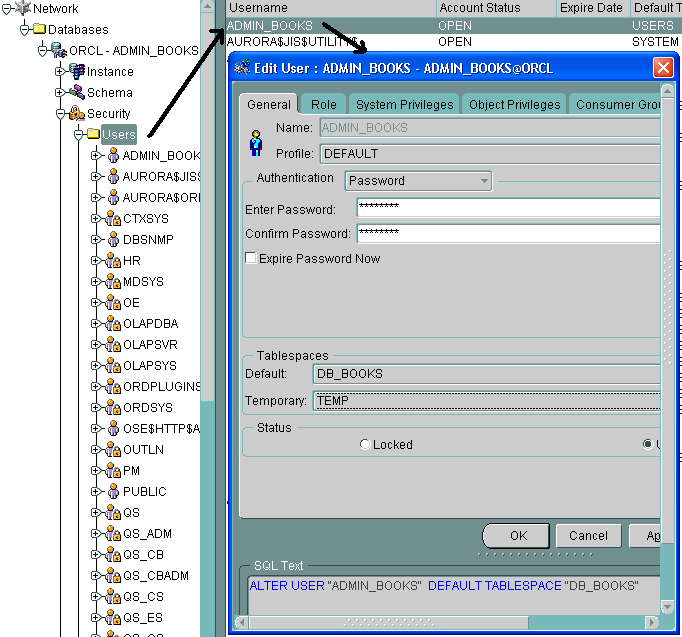Sort by Username column header

pos(331,8)
